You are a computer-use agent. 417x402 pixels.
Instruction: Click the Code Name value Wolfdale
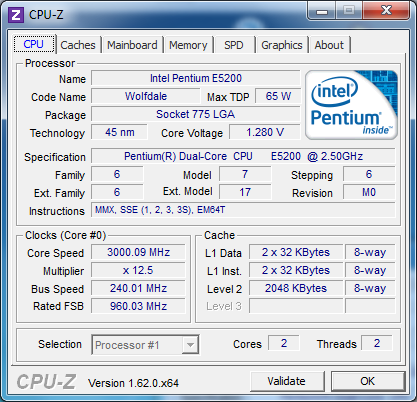(146, 96)
